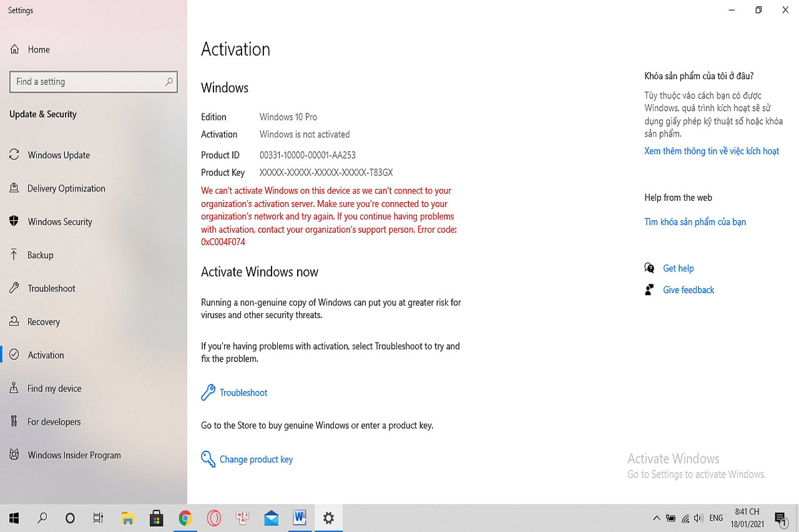Click the sidebar Troubleshoot wrench icon
The image size is (799, 532).
14,288
